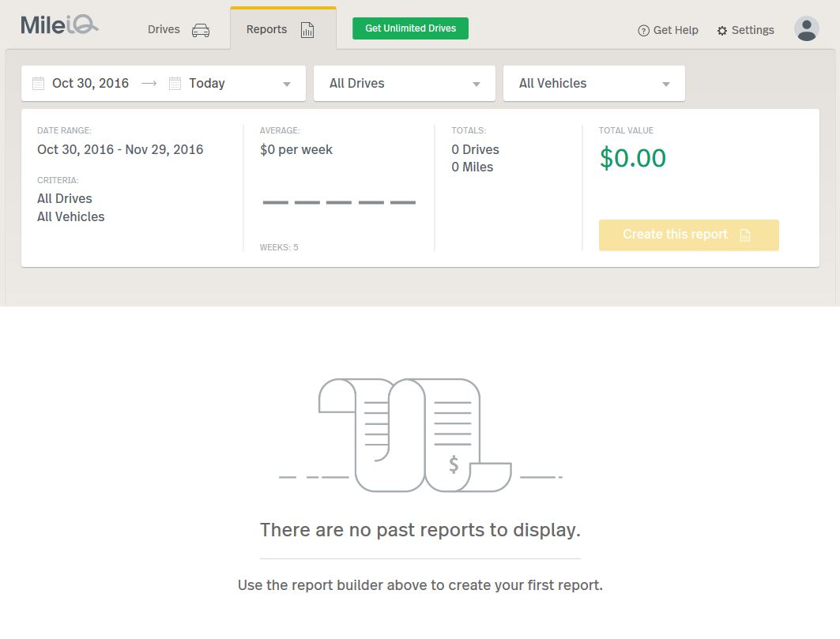Click 'All Vehicles' under Criteria
The height and width of the screenshot is (639, 840).
click(70, 217)
